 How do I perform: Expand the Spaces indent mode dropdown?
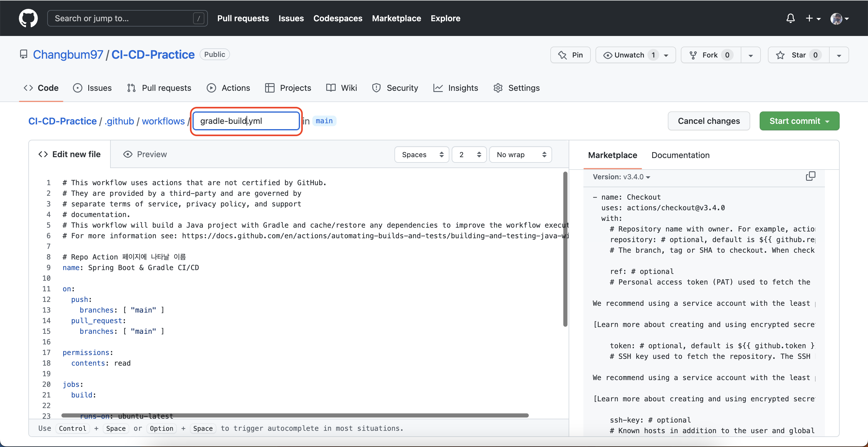click(x=422, y=155)
